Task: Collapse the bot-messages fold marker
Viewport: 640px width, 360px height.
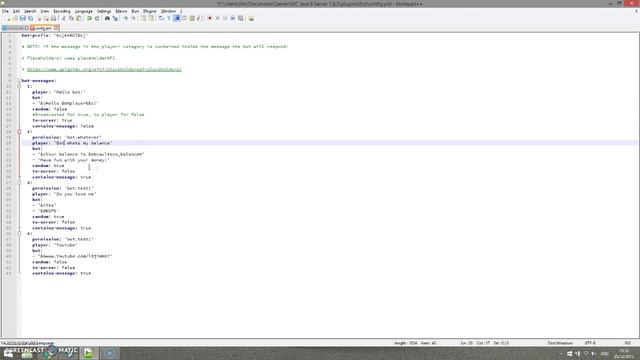Action: (19, 80)
